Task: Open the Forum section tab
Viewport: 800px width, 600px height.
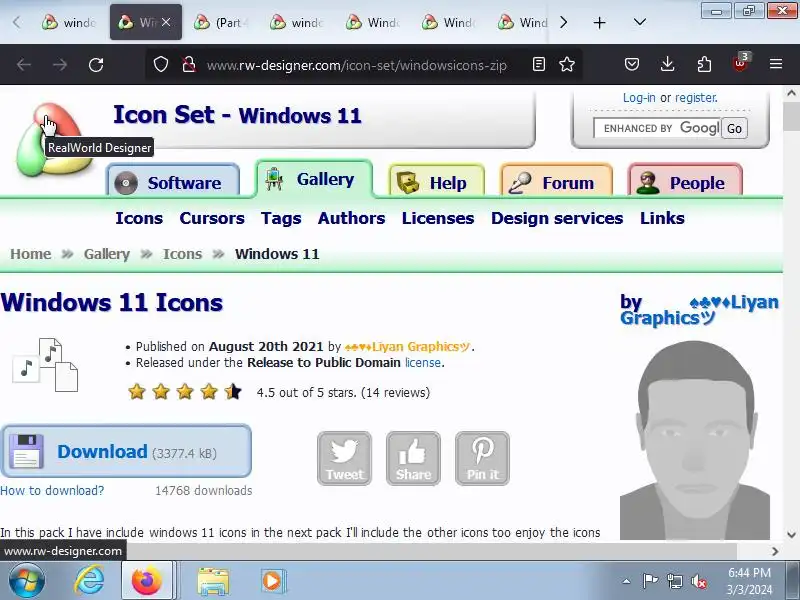Action: [x=557, y=182]
